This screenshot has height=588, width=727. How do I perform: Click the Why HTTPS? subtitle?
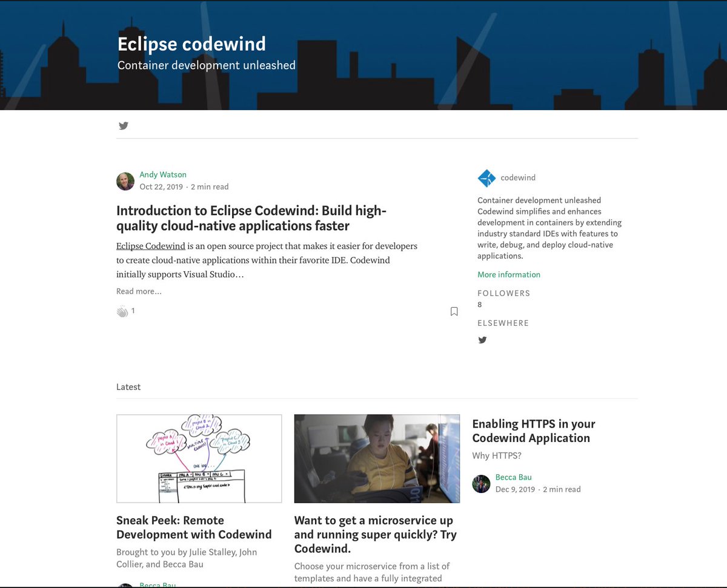point(497,455)
